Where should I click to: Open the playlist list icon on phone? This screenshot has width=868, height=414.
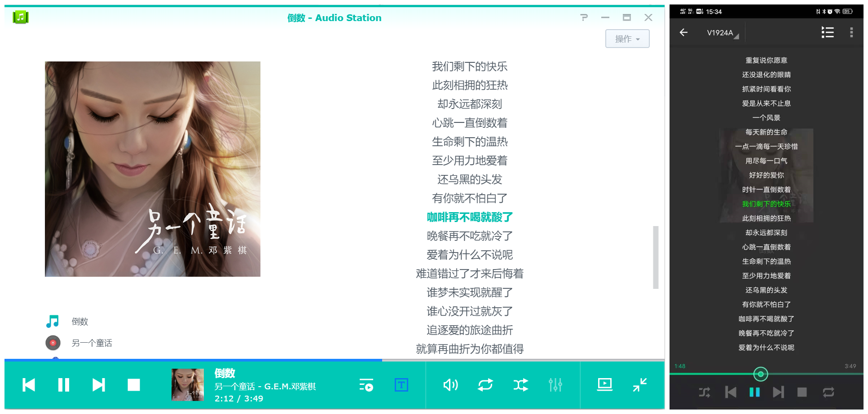pyautogui.click(x=828, y=32)
